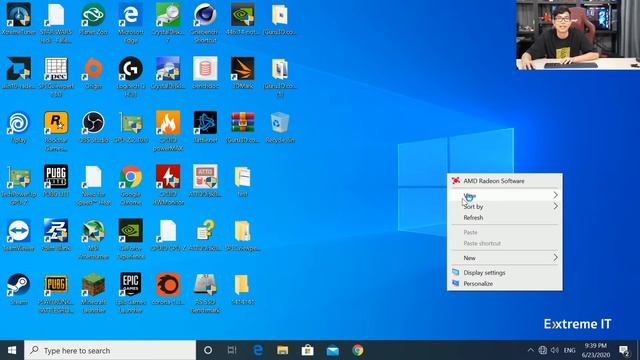
Task: Select the MSI Afterburner desktop icon
Action: tap(93, 238)
